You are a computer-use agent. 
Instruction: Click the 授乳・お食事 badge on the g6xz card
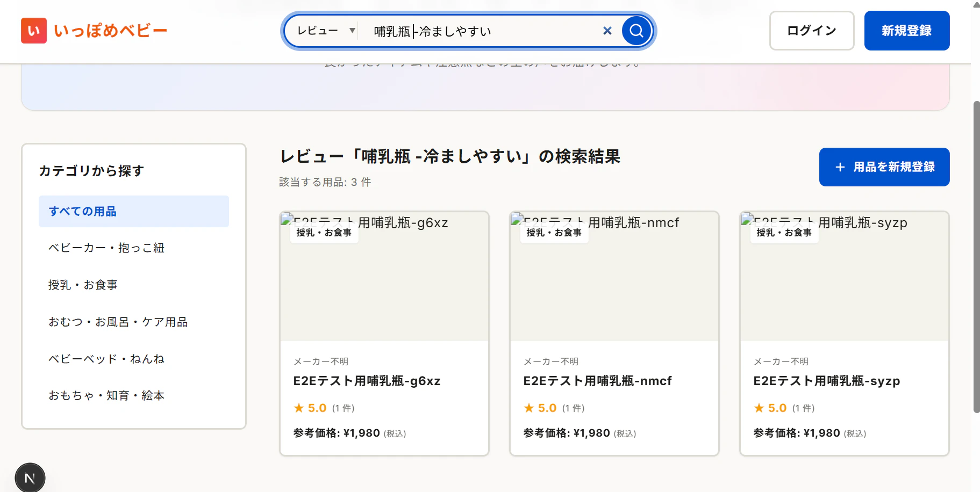tap(324, 233)
